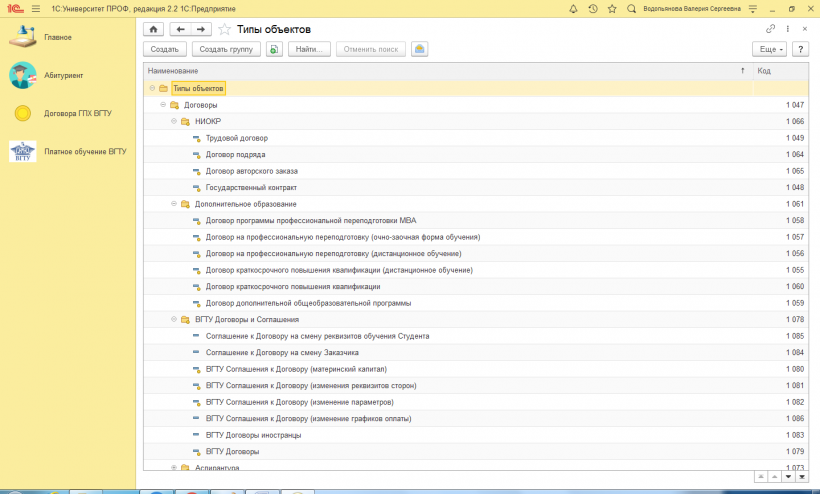Open search magnifier in title bar
The image size is (820, 494).
631,9
